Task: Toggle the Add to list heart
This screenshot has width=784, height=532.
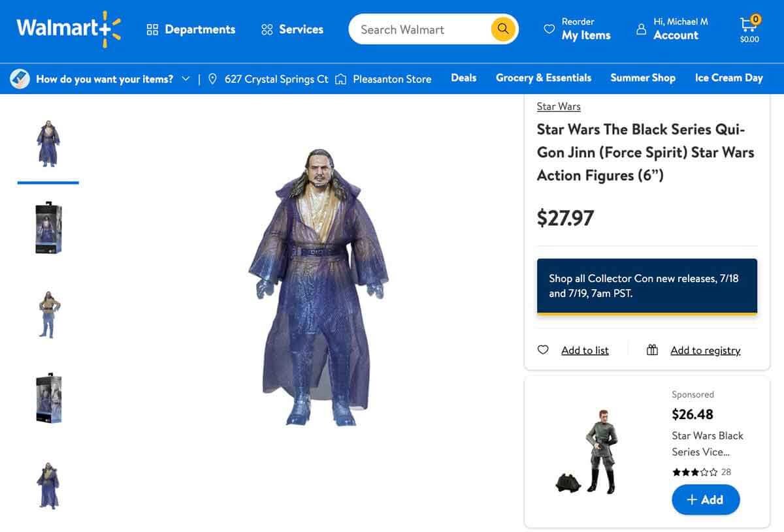Action: point(543,350)
